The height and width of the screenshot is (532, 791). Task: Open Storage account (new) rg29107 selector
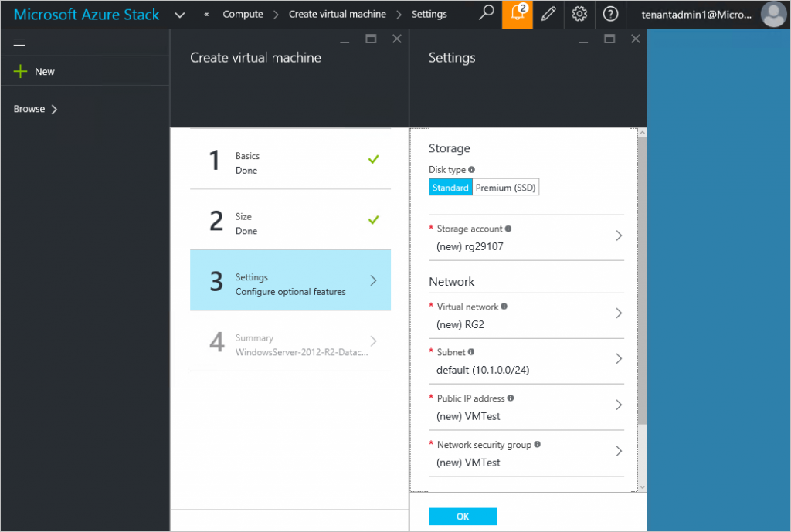pos(526,238)
